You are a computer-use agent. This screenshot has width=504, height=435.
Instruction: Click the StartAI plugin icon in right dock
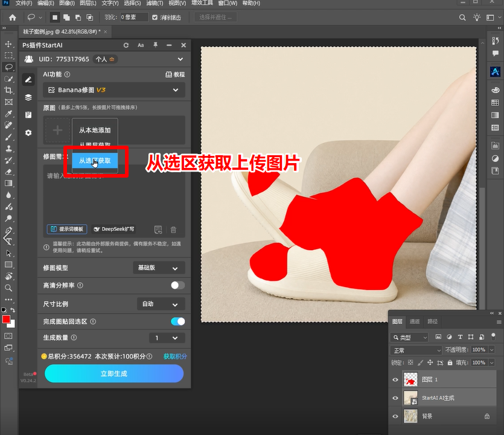tap(495, 71)
